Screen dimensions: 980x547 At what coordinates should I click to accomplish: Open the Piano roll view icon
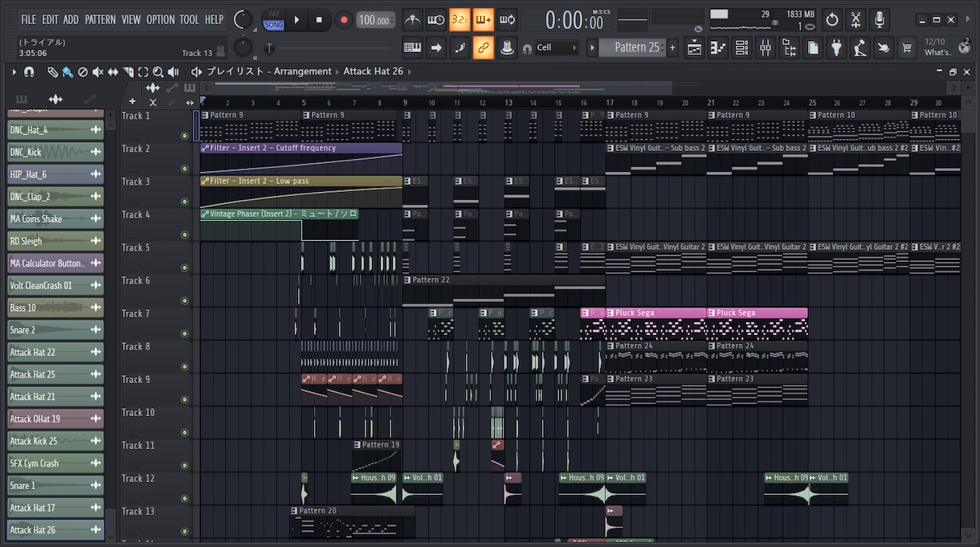coord(718,48)
